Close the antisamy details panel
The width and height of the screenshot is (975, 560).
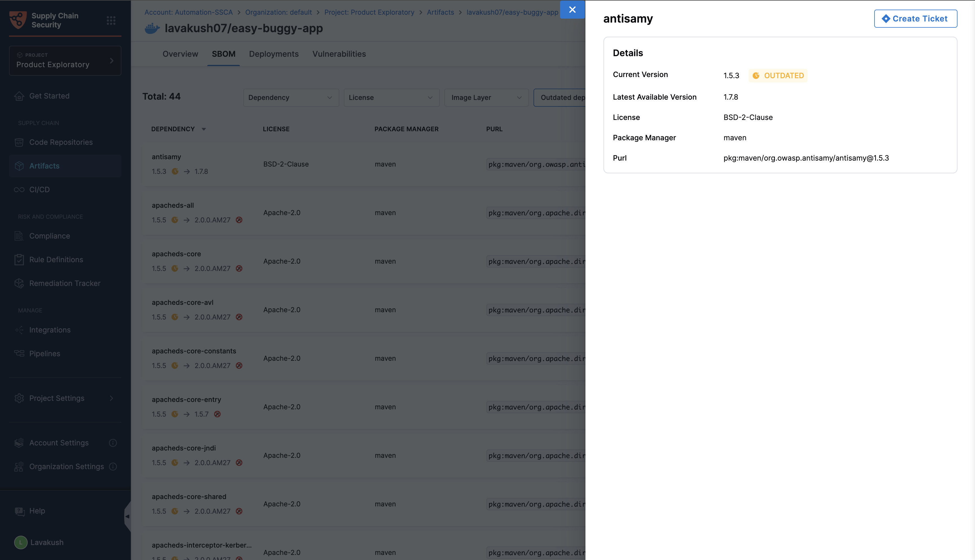click(572, 10)
